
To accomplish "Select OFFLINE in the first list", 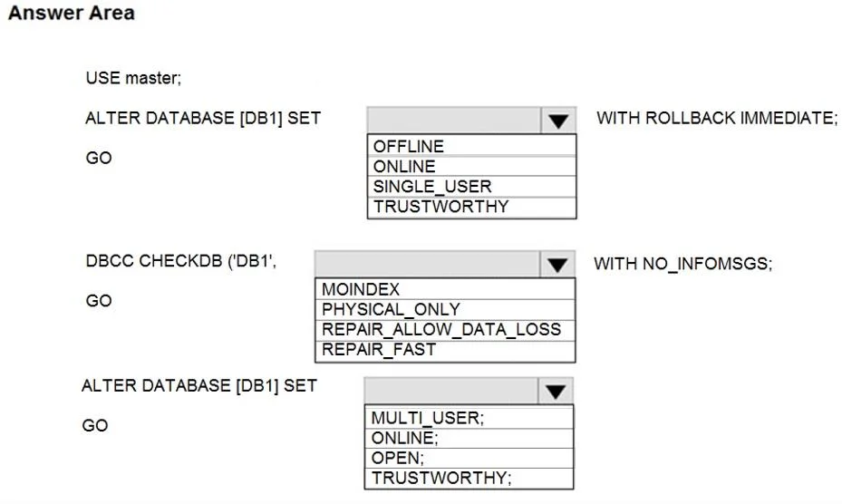I will coord(471,146).
